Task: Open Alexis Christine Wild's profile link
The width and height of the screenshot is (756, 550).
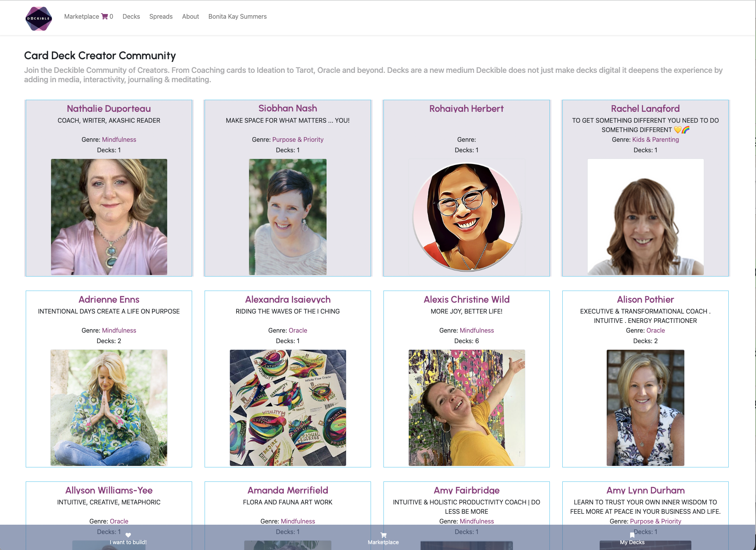Action: (x=466, y=300)
